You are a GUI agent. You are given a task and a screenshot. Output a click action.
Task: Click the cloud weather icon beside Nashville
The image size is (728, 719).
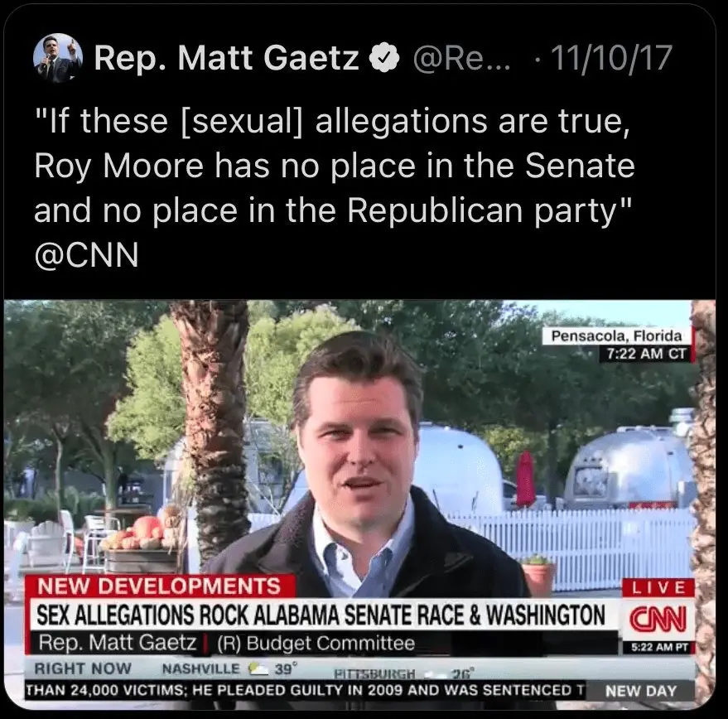pos(258,668)
